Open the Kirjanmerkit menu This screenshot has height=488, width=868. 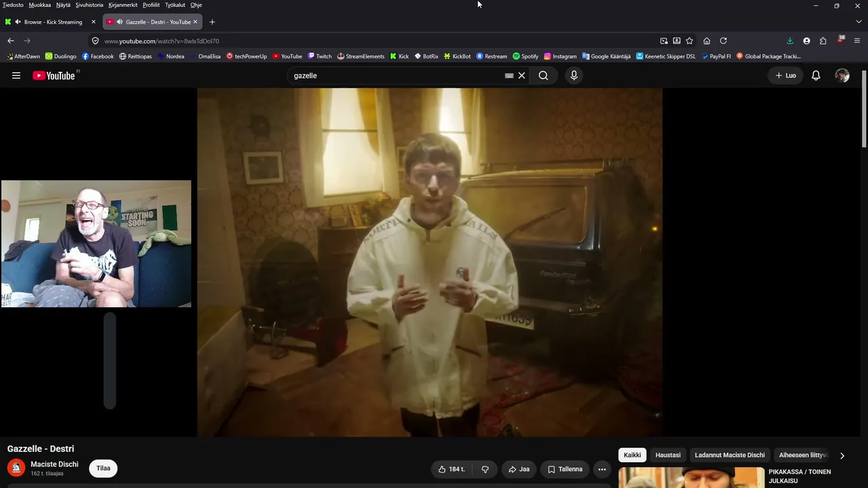click(123, 5)
